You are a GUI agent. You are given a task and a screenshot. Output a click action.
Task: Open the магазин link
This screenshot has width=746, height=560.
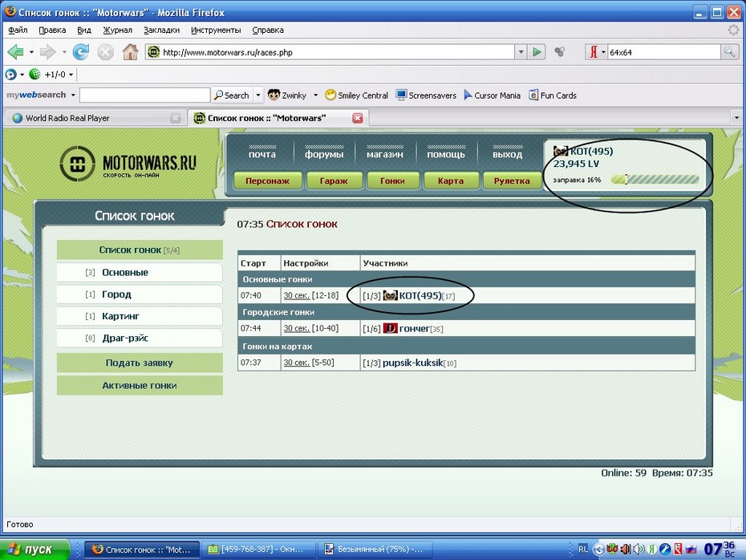pyautogui.click(x=385, y=154)
